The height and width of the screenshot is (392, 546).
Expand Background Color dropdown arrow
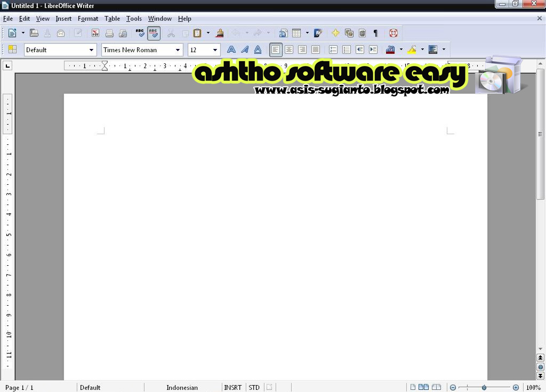[x=444, y=50]
